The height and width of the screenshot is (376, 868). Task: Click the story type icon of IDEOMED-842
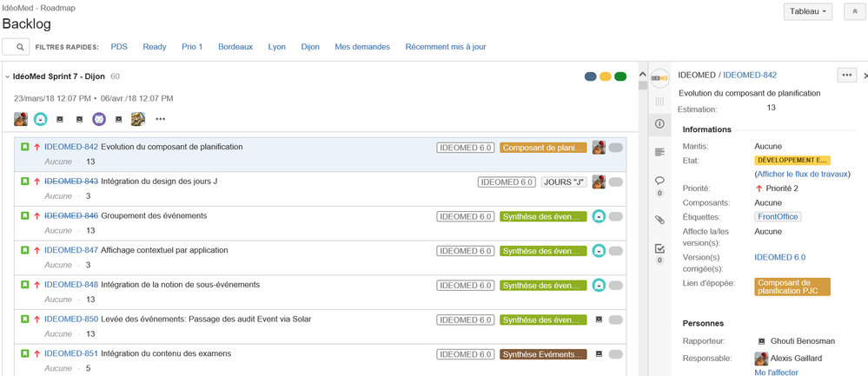coord(25,147)
